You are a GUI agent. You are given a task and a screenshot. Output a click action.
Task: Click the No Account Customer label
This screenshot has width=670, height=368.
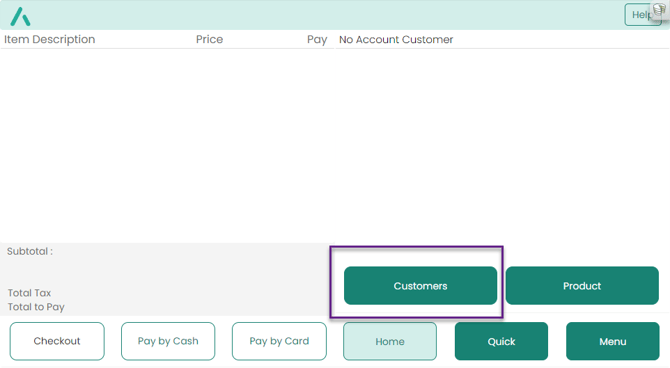point(396,39)
